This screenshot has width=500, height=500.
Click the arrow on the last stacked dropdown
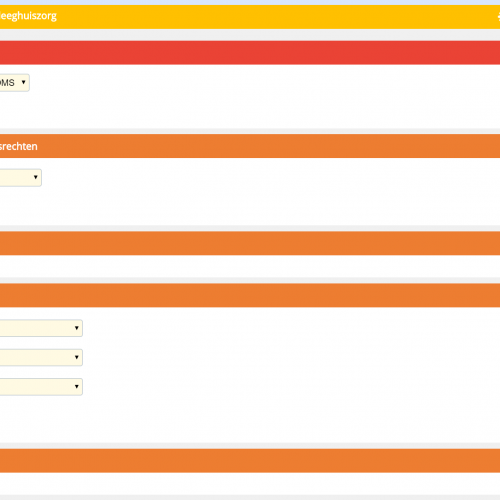(76, 387)
